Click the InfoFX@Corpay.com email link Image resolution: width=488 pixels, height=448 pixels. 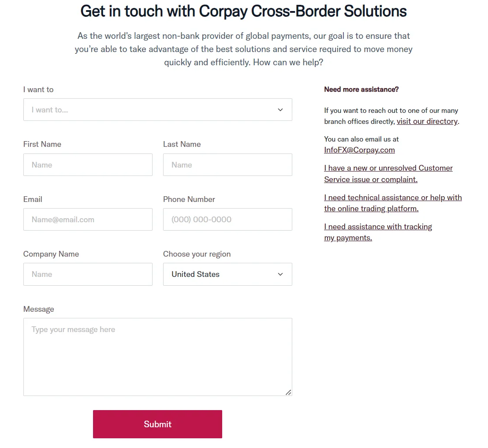coord(359,150)
